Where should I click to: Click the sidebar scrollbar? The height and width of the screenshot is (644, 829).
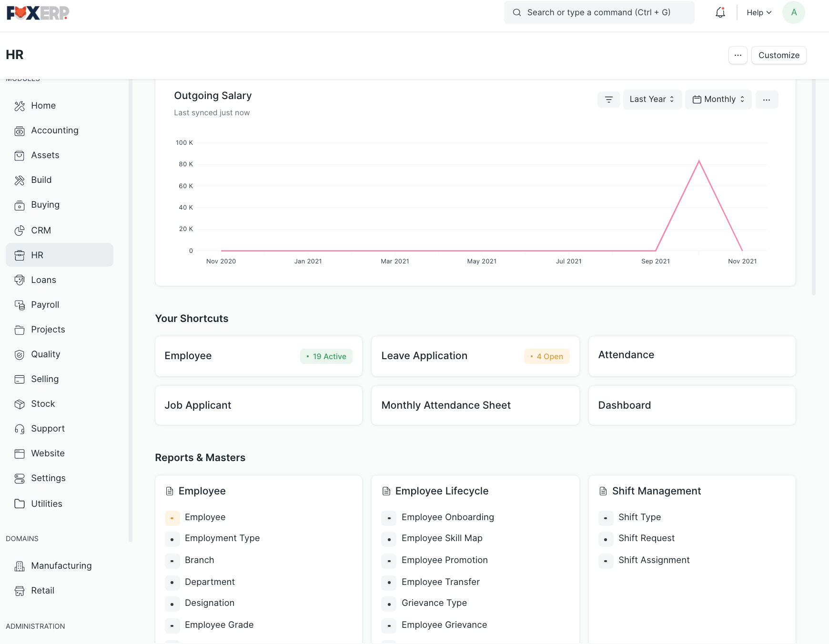[131, 310]
